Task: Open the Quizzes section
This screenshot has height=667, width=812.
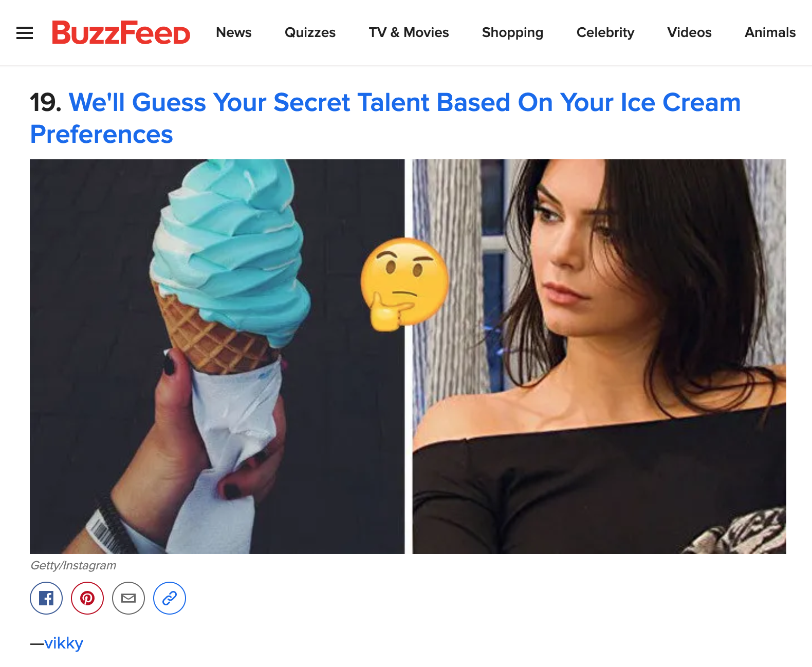Action: click(310, 32)
